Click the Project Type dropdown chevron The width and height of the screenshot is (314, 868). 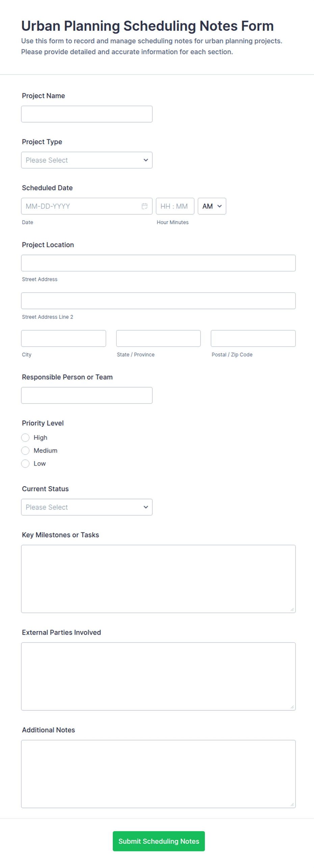pos(146,160)
